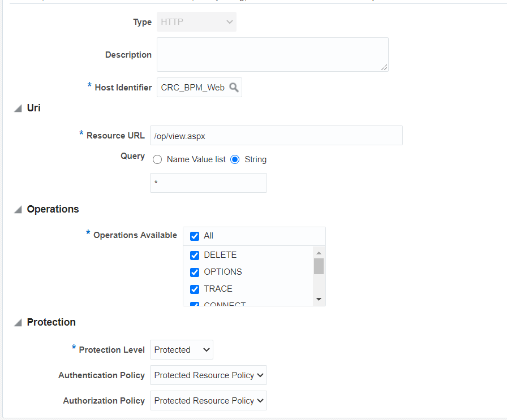Uncheck the All operations checkbox
This screenshot has height=420, width=507.
coord(195,236)
